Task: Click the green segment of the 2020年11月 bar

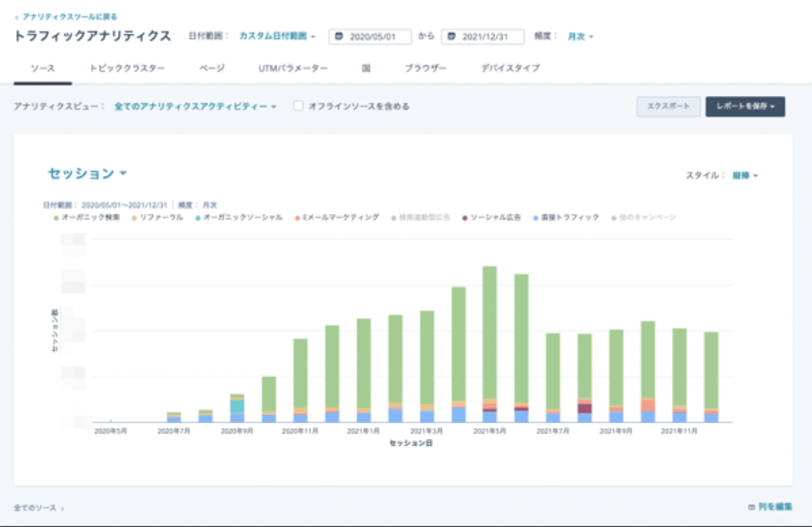Action: pos(301,374)
